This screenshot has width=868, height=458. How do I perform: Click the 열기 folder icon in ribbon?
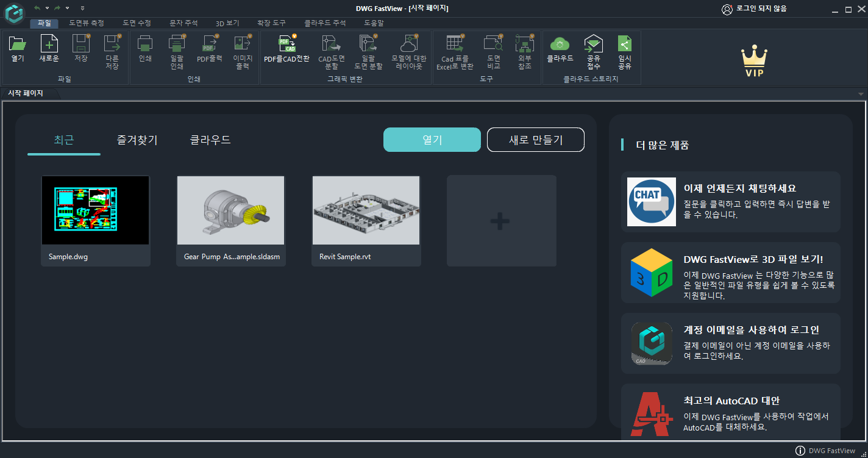point(18,43)
